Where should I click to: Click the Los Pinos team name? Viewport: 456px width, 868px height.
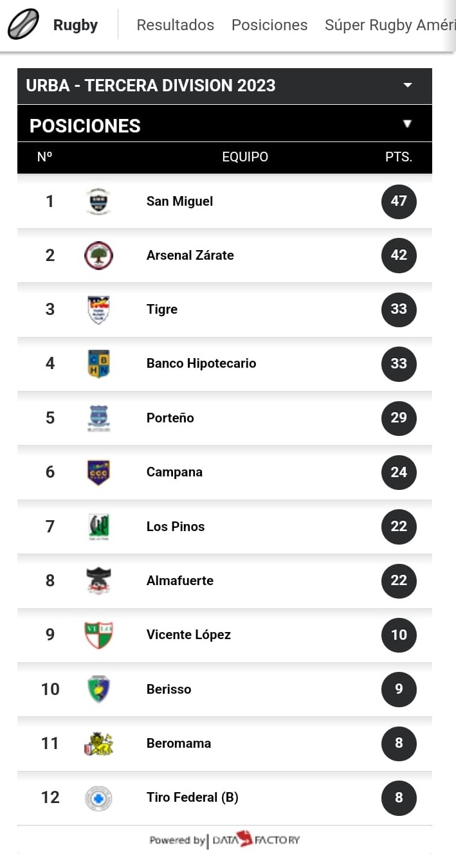point(176,527)
